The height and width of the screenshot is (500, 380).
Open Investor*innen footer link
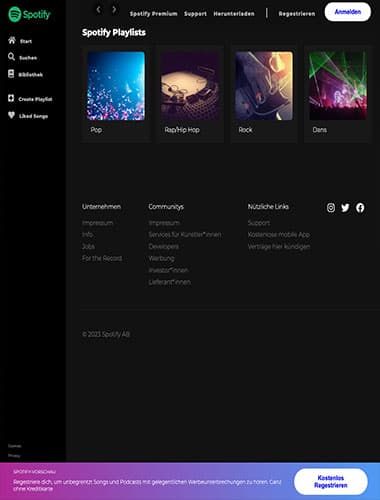pos(168,270)
